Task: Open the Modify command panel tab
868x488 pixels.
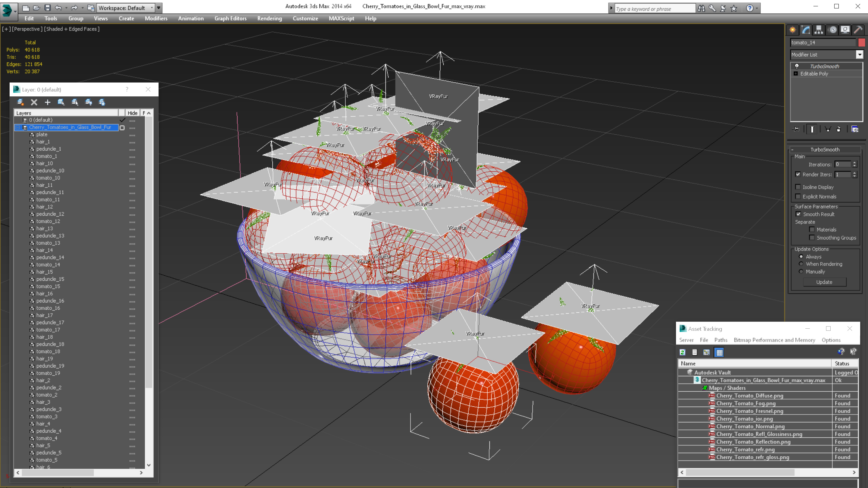Action: [806, 30]
